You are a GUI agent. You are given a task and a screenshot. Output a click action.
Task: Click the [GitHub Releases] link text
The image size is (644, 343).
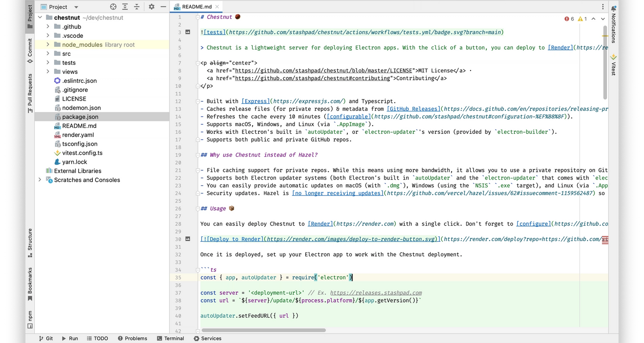413,109
